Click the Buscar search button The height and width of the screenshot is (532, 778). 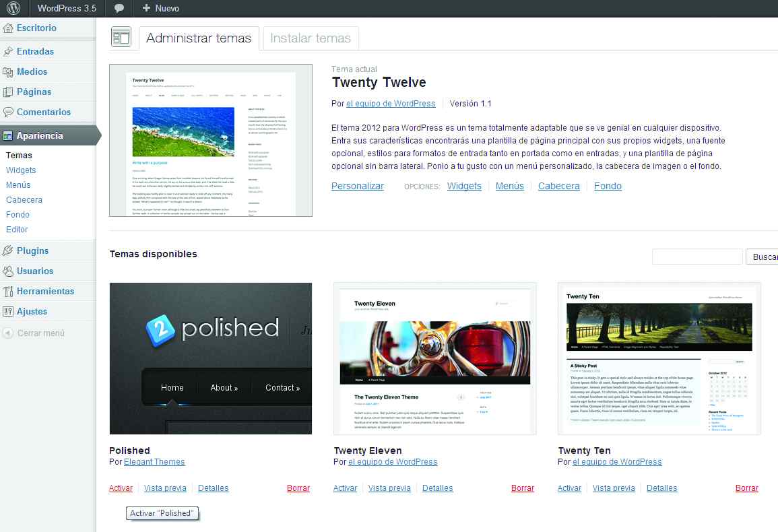[762, 257]
